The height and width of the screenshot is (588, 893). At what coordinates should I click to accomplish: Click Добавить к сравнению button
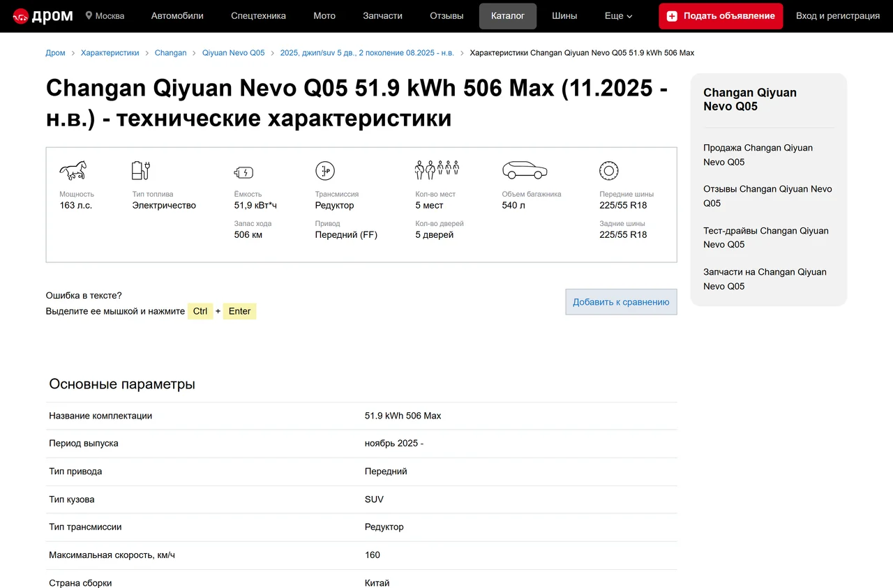click(621, 302)
